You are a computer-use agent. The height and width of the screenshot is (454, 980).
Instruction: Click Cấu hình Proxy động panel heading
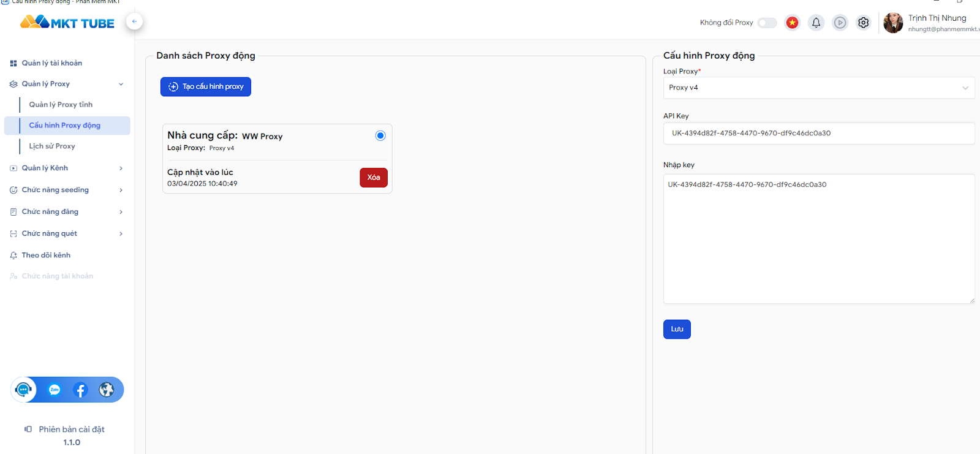pos(709,56)
